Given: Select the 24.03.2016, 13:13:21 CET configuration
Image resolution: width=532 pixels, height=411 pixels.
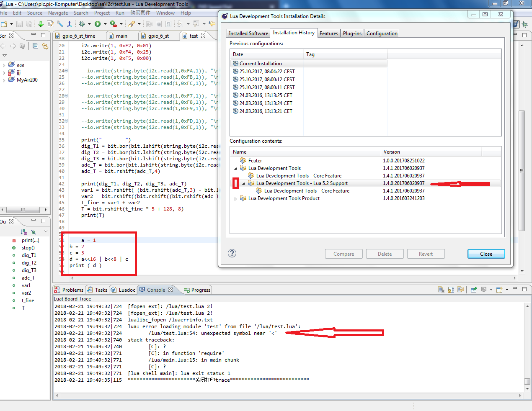Looking at the screenshot, I should (x=262, y=111).
